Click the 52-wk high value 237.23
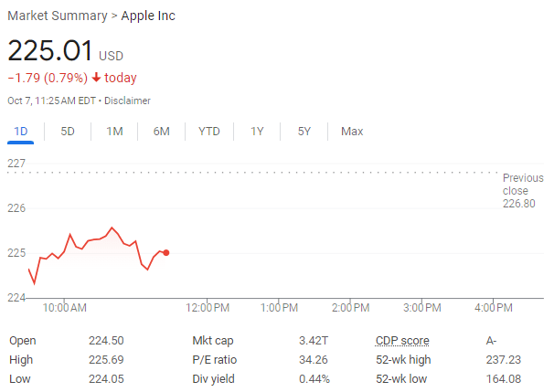The width and height of the screenshot is (554, 392). click(x=503, y=359)
